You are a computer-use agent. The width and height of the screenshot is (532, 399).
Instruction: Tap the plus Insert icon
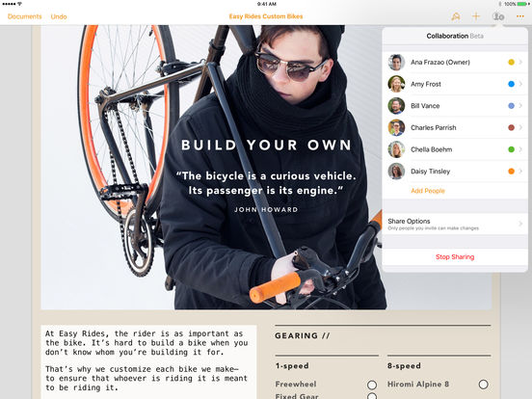click(x=476, y=16)
